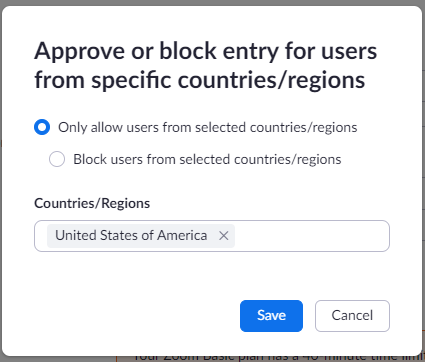This screenshot has height=362, width=425.
Task: Focus the empty Countries/Regions input area
Action: point(312,236)
